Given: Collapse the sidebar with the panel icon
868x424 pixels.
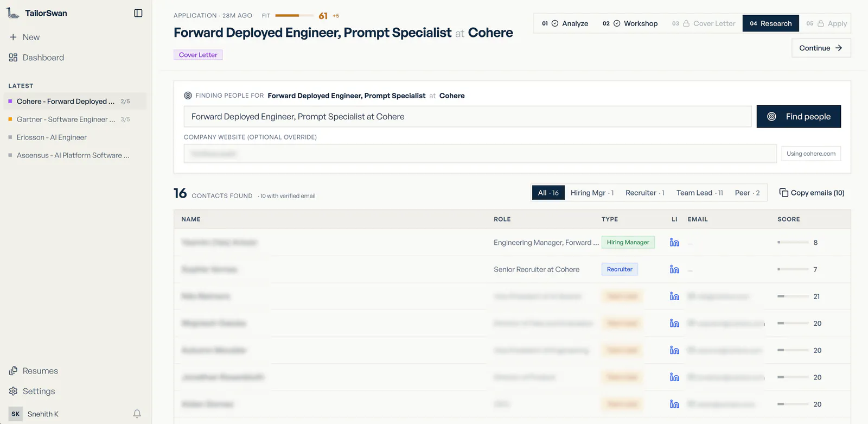Looking at the screenshot, I should pos(138,13).
